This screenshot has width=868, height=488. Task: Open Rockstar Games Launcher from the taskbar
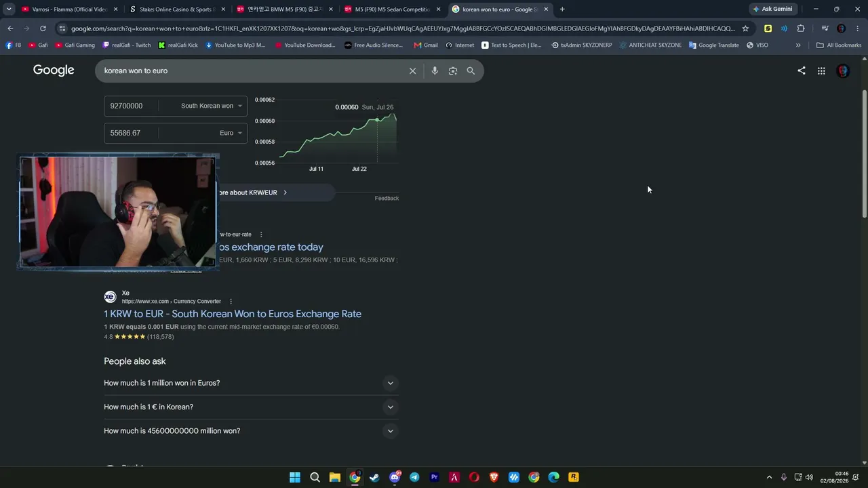574,477
